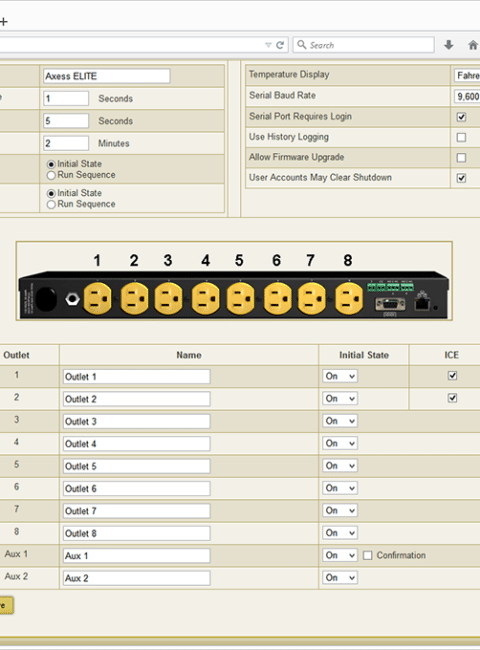
Task: Open Initial State dropdown for Outlet 6
Action: tap(340, 488)
